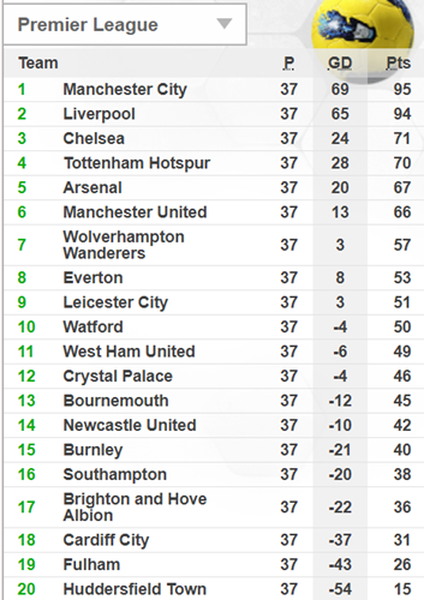Click the dropdown arrow beside Premier League

click(224, 24)
